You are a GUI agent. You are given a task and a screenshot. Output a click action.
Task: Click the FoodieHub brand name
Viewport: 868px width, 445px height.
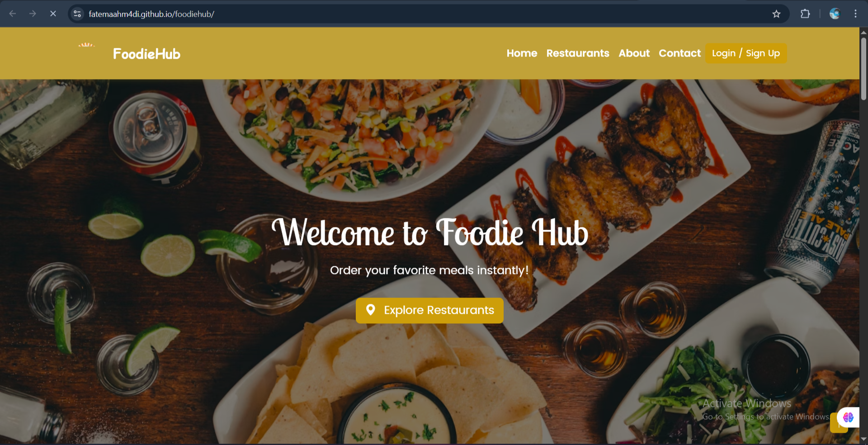click(146, 54)
